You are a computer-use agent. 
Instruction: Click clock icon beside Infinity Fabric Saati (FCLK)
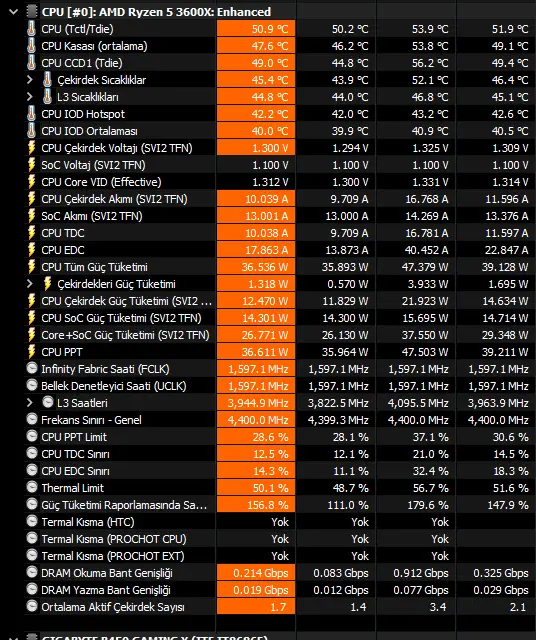[32, 368]
